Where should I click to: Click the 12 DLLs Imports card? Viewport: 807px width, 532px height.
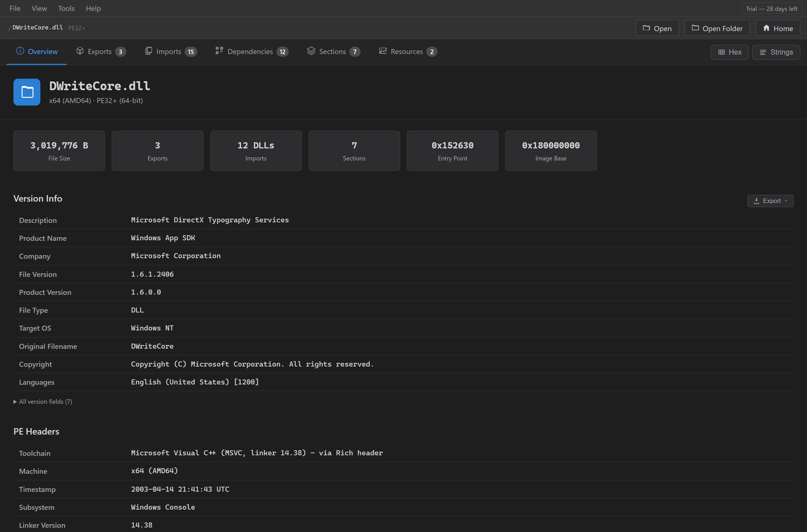pos(256,151)
